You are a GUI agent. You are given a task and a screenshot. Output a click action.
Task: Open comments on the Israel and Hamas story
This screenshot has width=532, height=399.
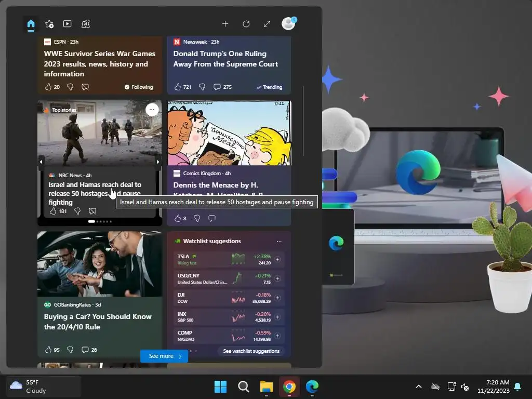pyautogui.click(x=92, y=211)
